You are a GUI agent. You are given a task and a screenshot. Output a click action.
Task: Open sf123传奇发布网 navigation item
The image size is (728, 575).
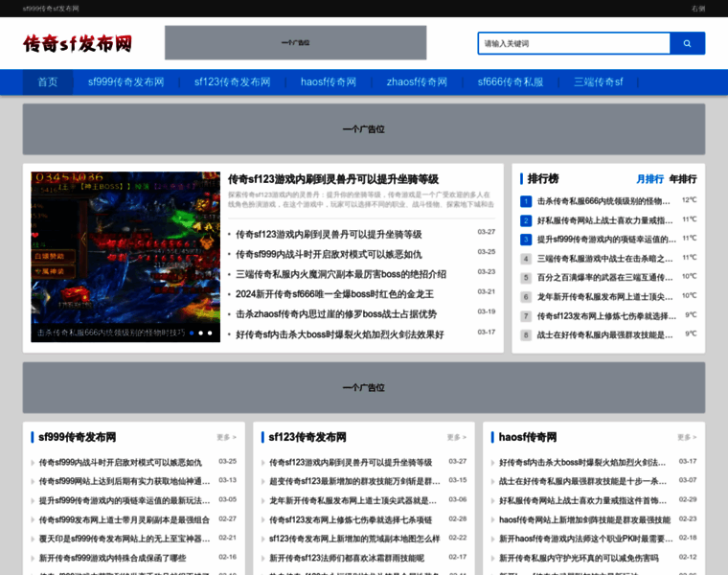point(232,82)
